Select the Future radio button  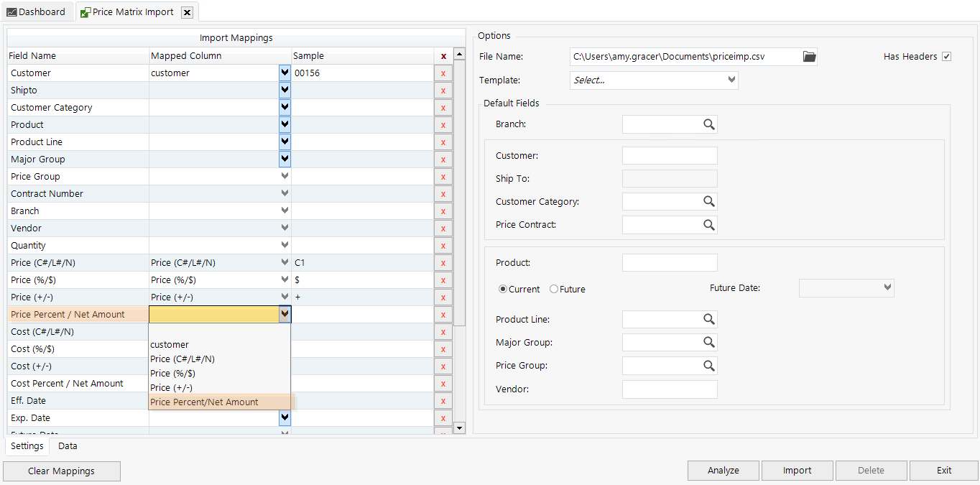point(553,289)
